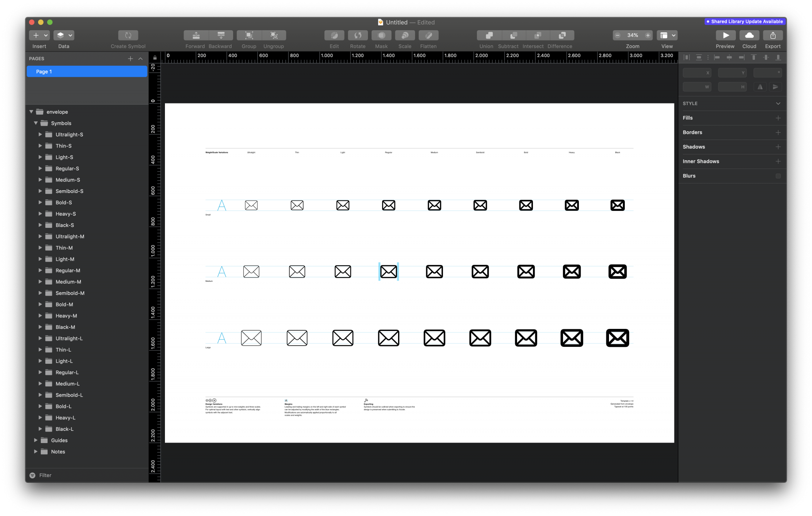Screen dimensions: 812x516
Task: Start Preview playback
Action: point(725,35)
